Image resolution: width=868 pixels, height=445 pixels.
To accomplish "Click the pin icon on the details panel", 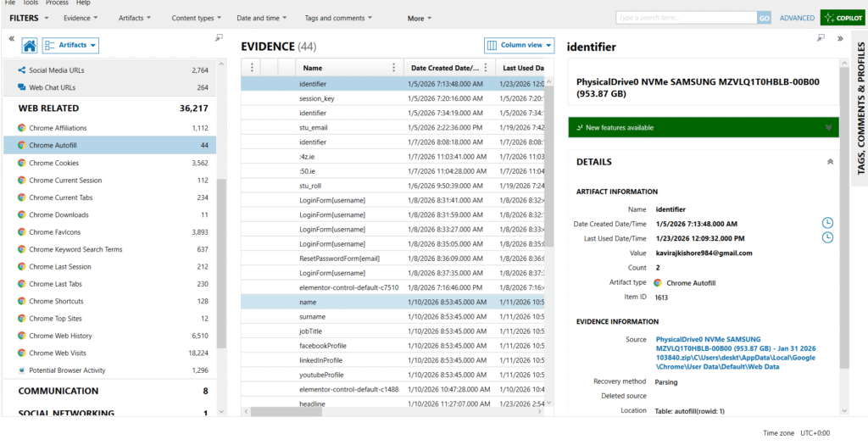I will tap(821, 38).
